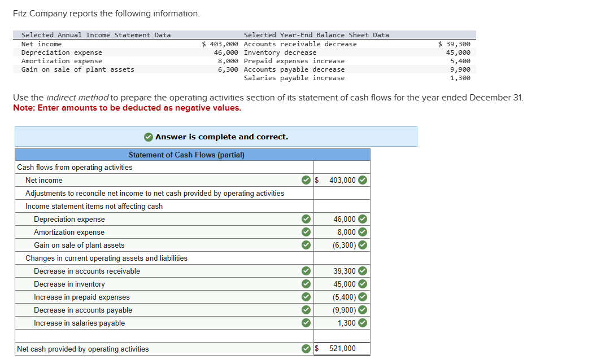Click the check beside Net cash provided by operating activities
The height and width of the screenshot is (364, 597).
tap(306, 349)
